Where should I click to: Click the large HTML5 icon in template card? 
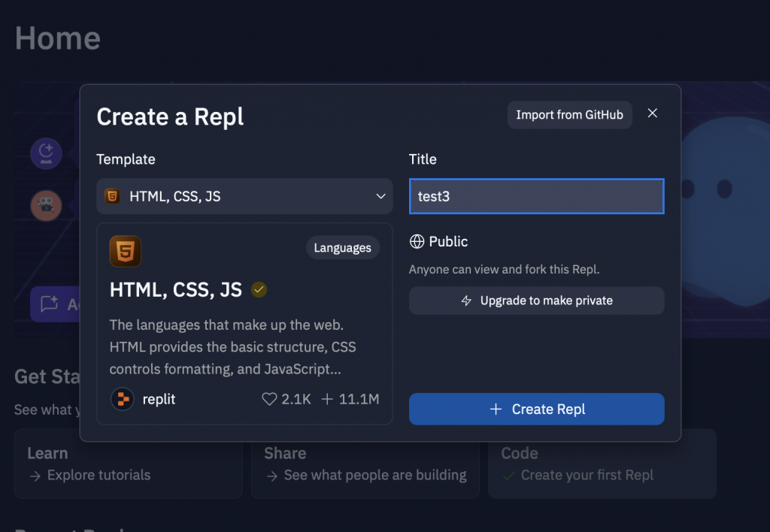pos(126,251)
